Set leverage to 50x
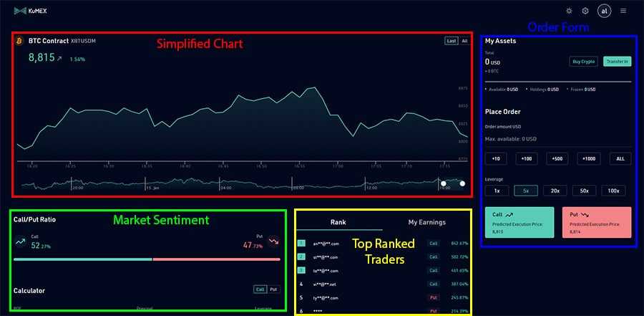 585,191
